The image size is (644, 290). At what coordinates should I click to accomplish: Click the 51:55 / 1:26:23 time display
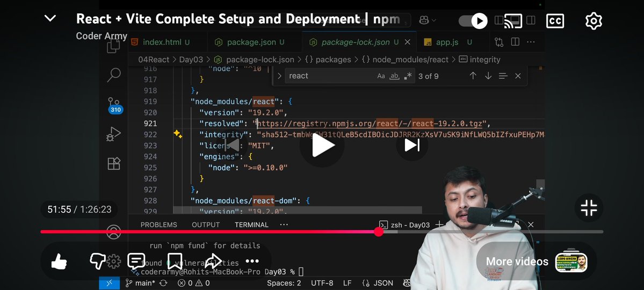[79, 209]
